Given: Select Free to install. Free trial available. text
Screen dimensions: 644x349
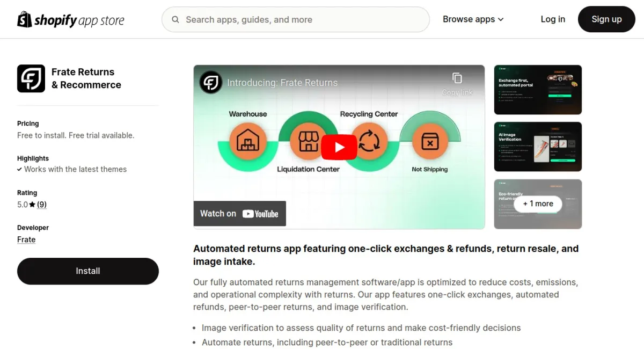Looking at the screenshot, I should pos(76,135).
